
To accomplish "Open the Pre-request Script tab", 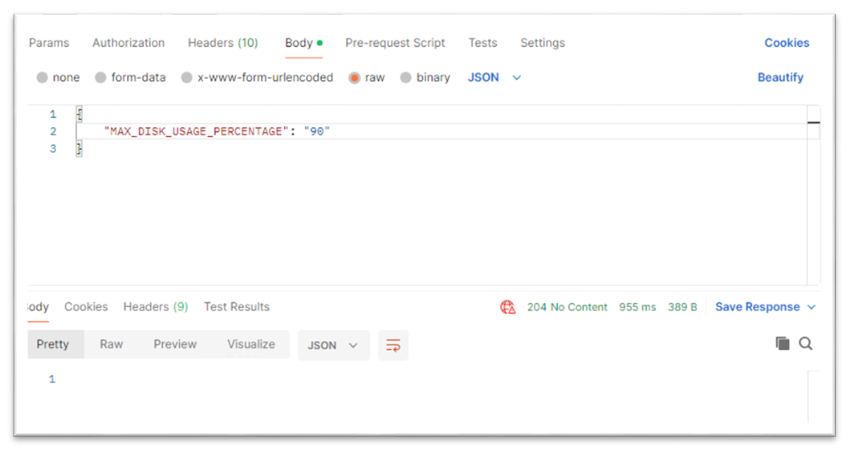I will pos(395,43).
